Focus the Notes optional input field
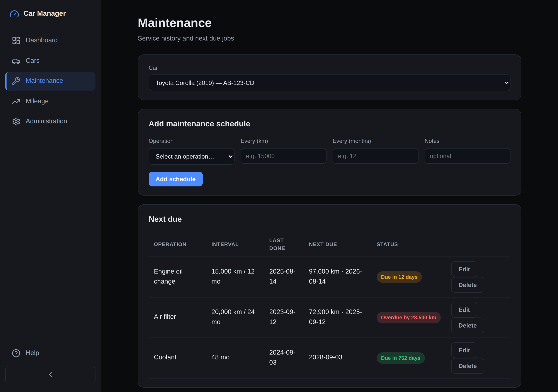This screenshot has height=392, width=558. point(467,156)
